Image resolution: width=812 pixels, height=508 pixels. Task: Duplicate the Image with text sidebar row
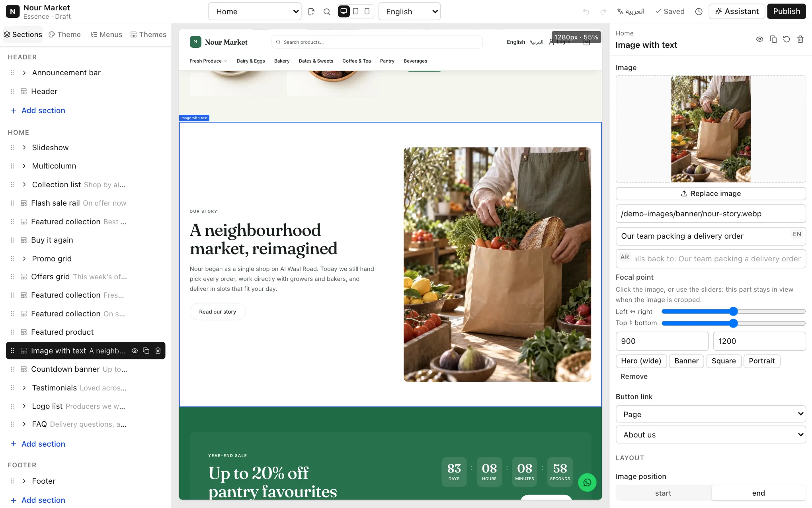point(146,351)
